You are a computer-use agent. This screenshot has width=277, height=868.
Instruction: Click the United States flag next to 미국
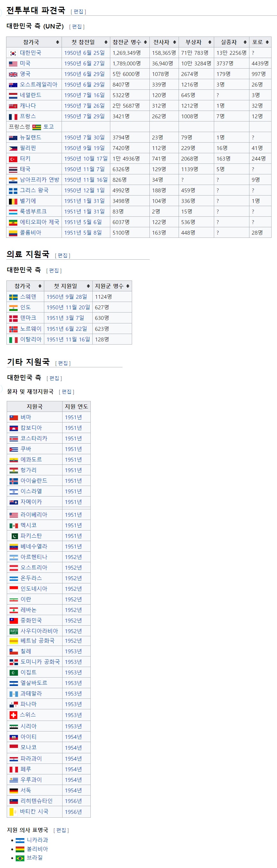[x=13, y=64]
